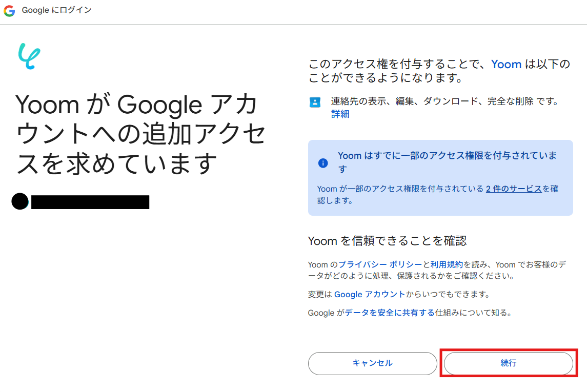Open the Yoom link in permission heading

(x=506, y=64)
